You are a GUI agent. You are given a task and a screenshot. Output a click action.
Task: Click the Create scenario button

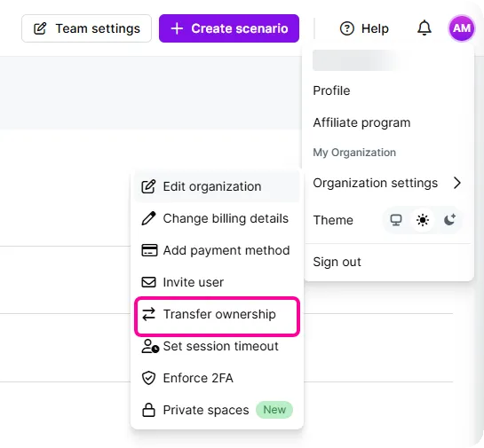[x=229, y=28]
